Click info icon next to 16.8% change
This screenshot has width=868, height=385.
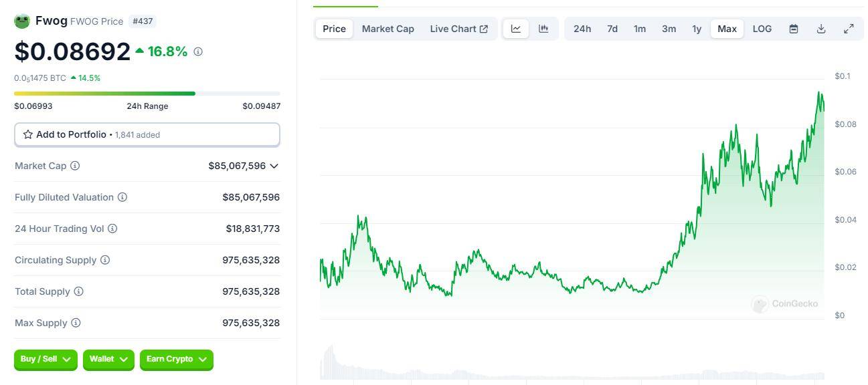(198, 51)
